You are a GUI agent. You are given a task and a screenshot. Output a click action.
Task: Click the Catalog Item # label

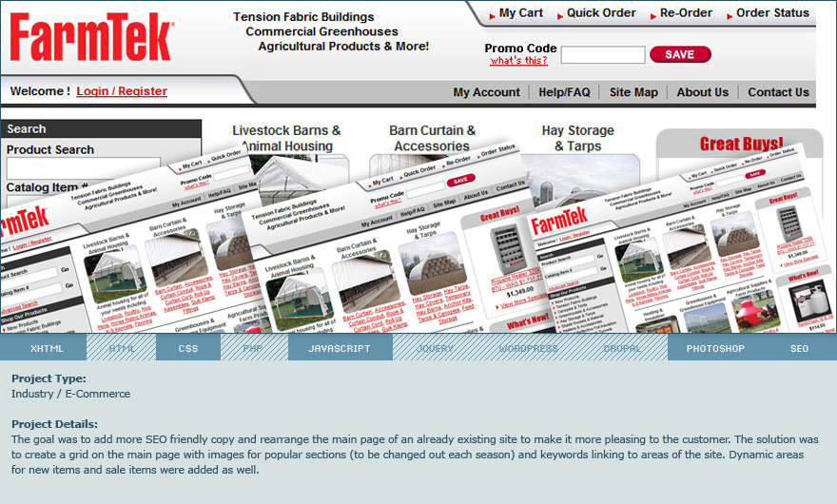coord(47,187)
